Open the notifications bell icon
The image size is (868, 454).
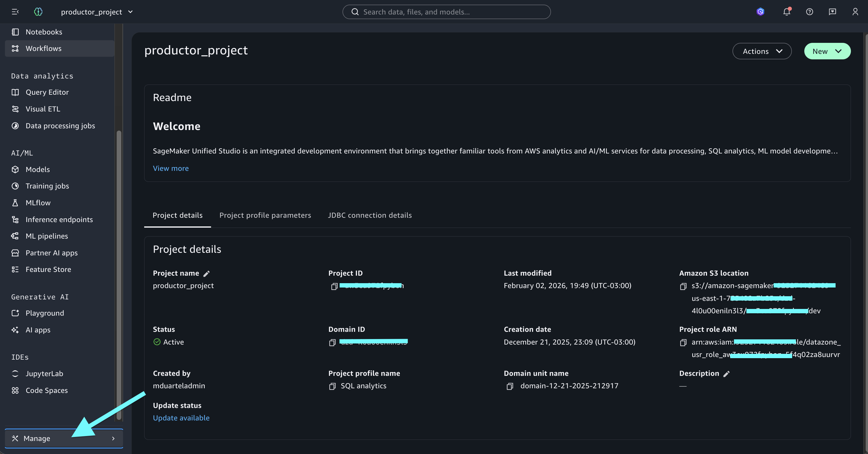click(x=786, y=12)
